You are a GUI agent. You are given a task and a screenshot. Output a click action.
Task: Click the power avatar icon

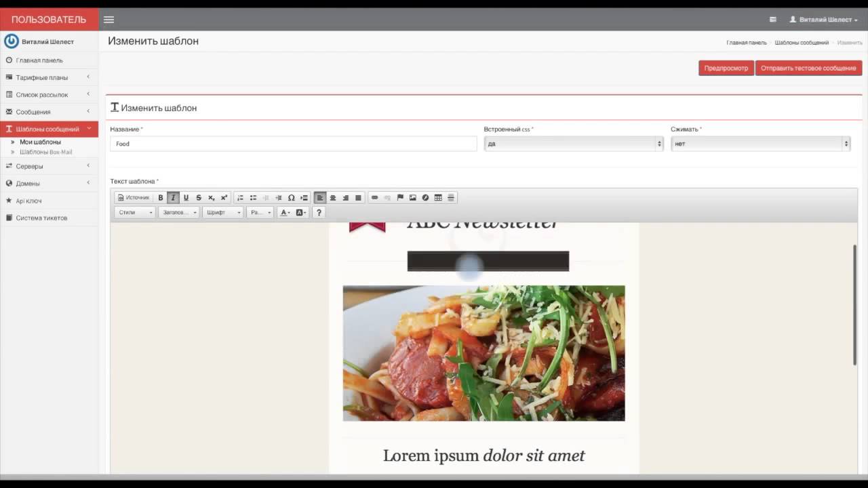[x=11, y=41]
